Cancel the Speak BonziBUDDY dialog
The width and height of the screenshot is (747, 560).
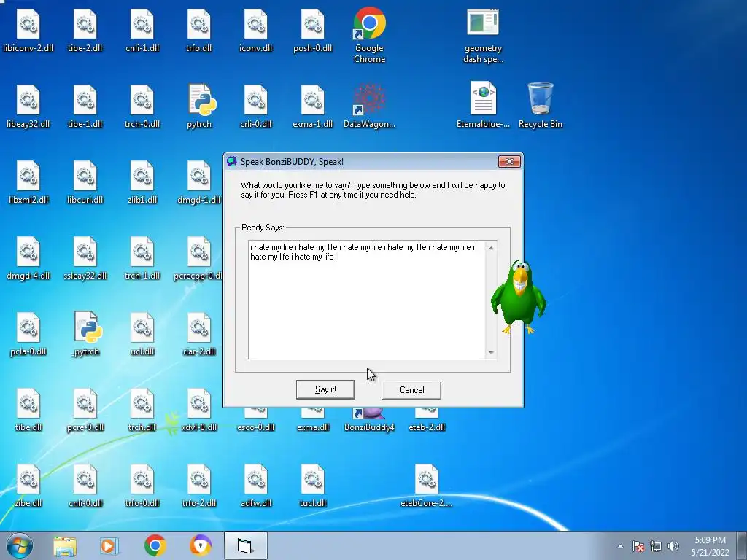[x=411, y=390]
